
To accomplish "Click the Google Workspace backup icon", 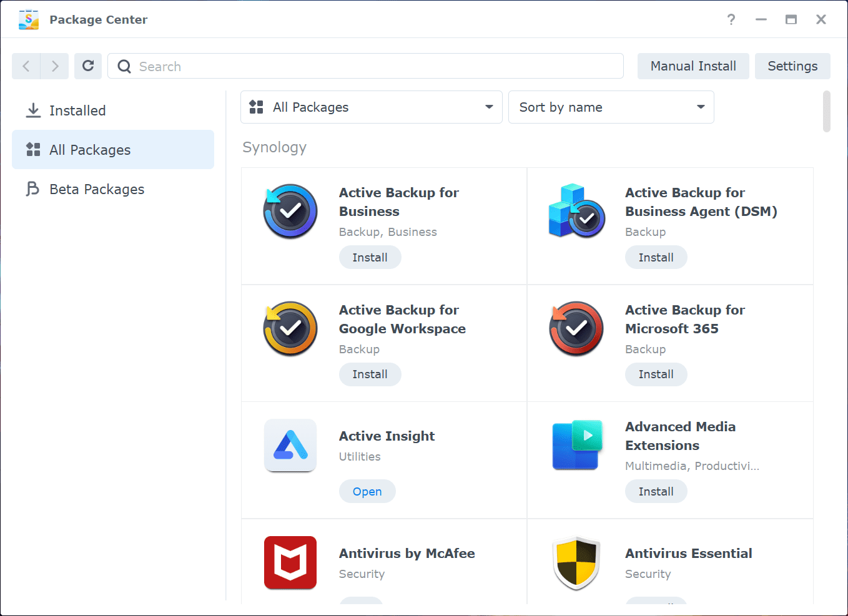I will 290,329.
